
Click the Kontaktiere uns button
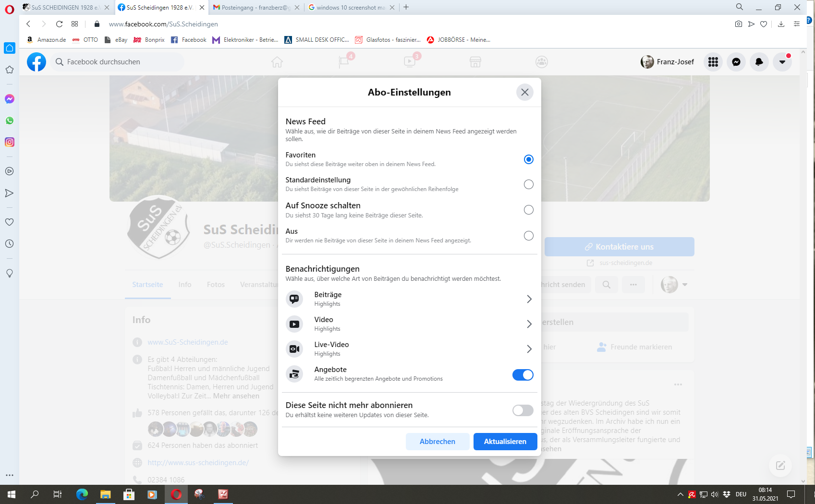click(619, 247)
